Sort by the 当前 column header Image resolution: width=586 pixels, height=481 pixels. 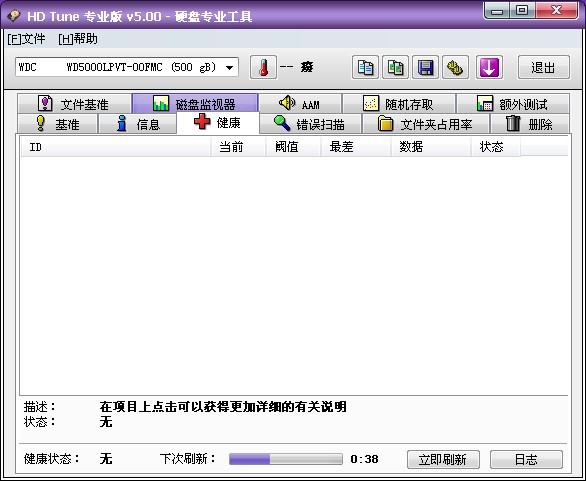[238, 147]
